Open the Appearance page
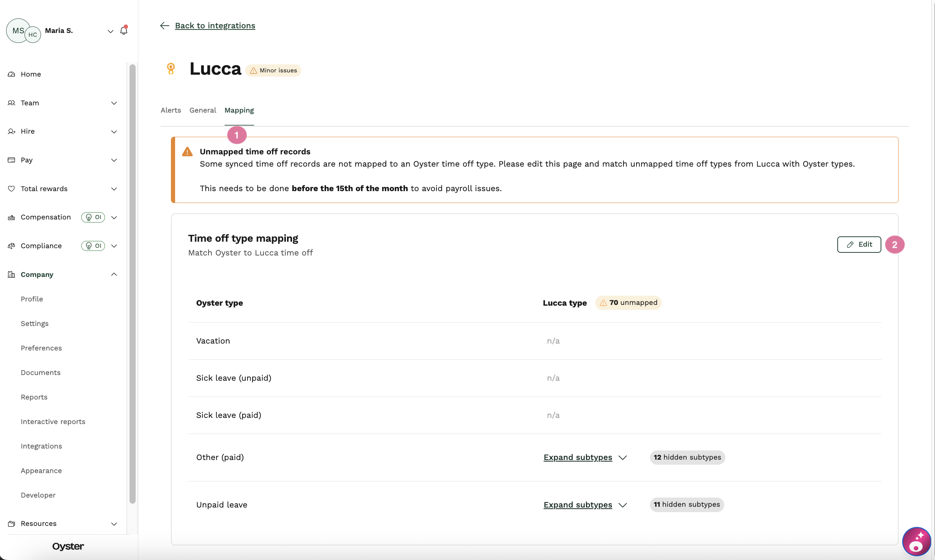935x560 pixels. 41,471
